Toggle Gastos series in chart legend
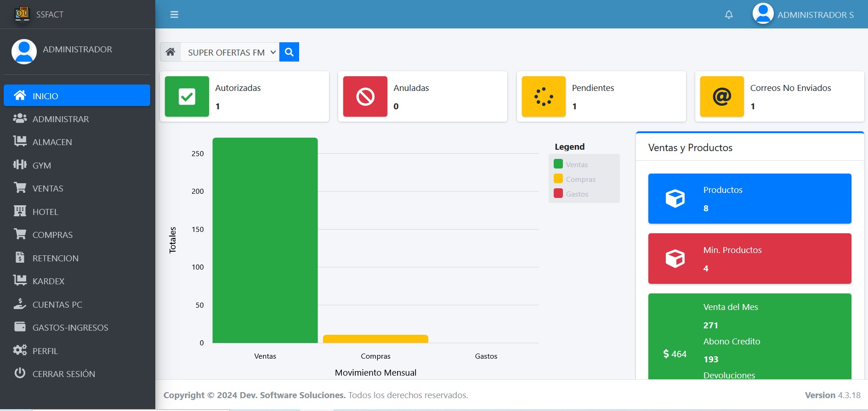 click(572, 194)
